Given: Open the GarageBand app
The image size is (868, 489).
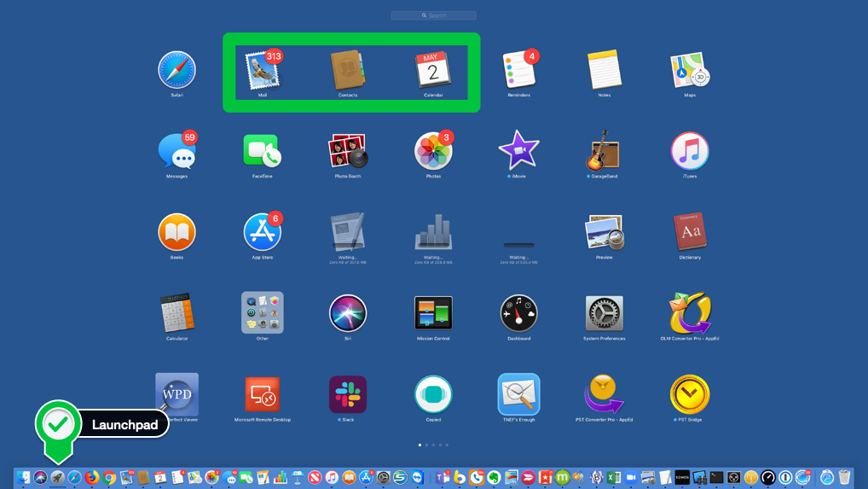Looking at the screenshot, I should [603, 151].
